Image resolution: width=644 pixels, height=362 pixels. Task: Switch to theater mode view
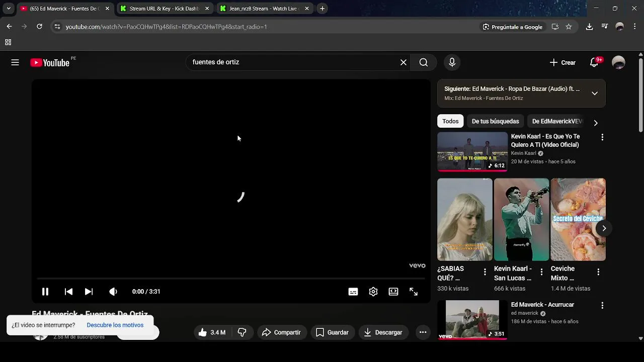tap(393, 292)
